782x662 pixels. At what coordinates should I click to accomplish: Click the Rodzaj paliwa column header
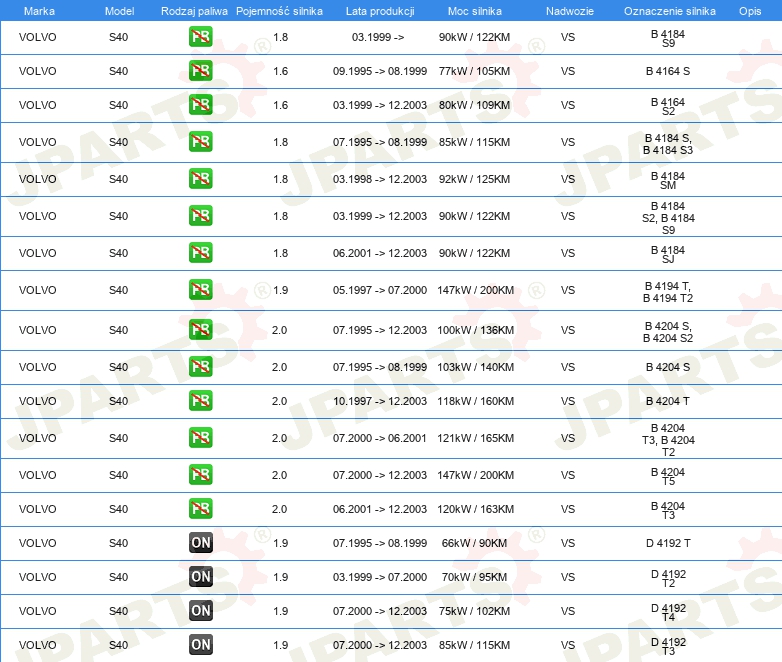pyautogui.click(x=194, y=11)
